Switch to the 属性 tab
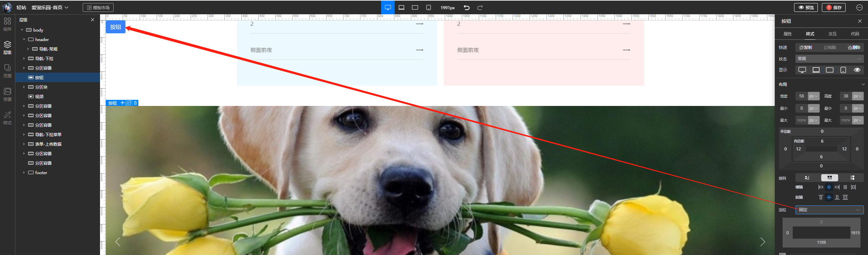The width and height of the screenshot is (868, 255). click(788, 34)
